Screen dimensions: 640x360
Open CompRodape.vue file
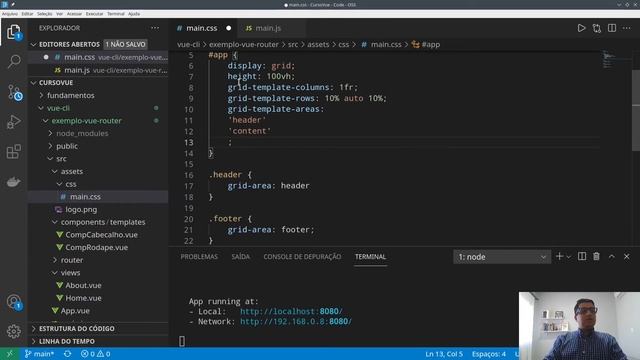[96, 247]
